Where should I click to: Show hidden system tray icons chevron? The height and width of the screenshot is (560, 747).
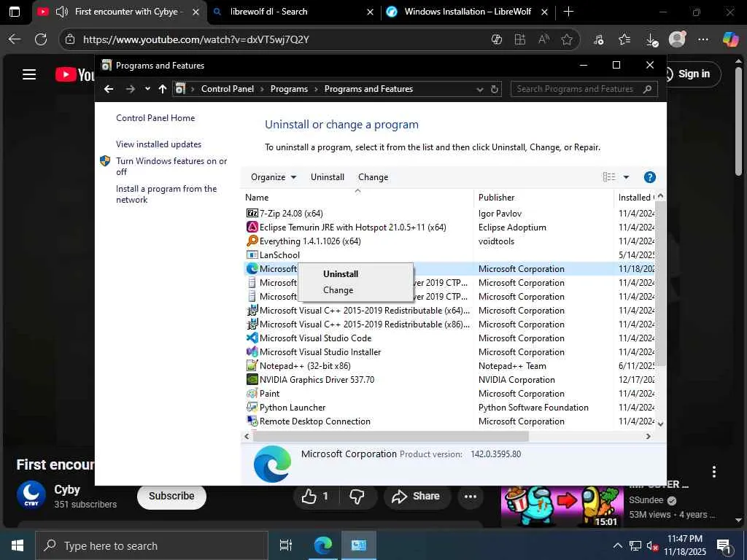click(617, 545)
